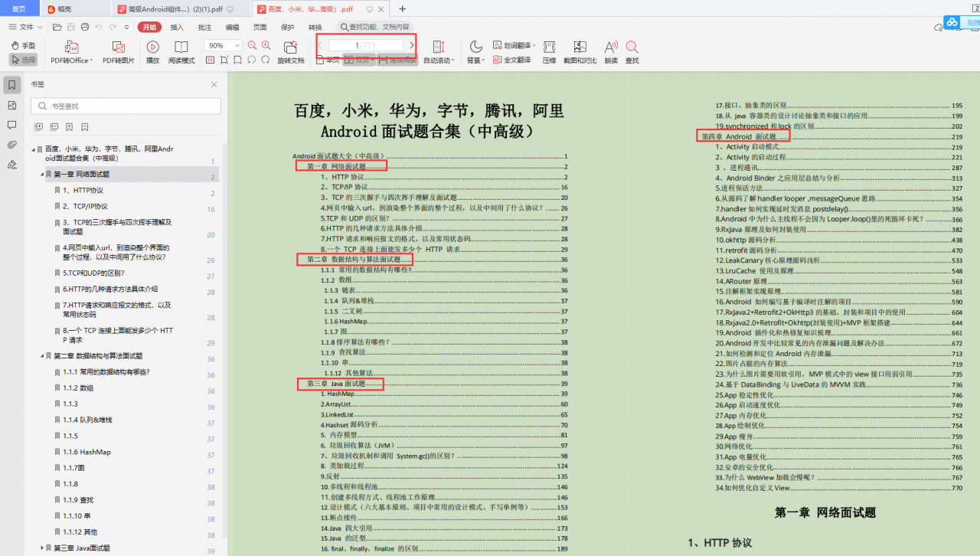Go to the next page arrow
This screenshot has width=980, height=556.
coord(412,45)
